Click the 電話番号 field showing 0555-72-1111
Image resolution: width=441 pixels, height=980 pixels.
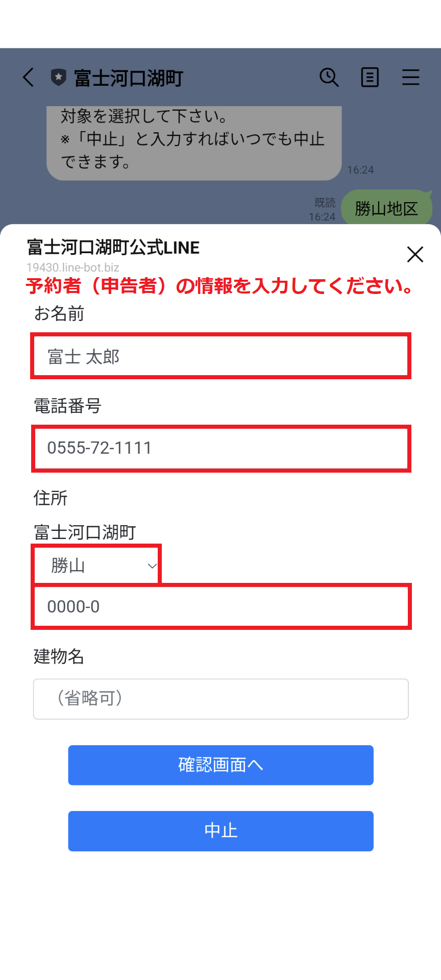click(x=220, y=448)
